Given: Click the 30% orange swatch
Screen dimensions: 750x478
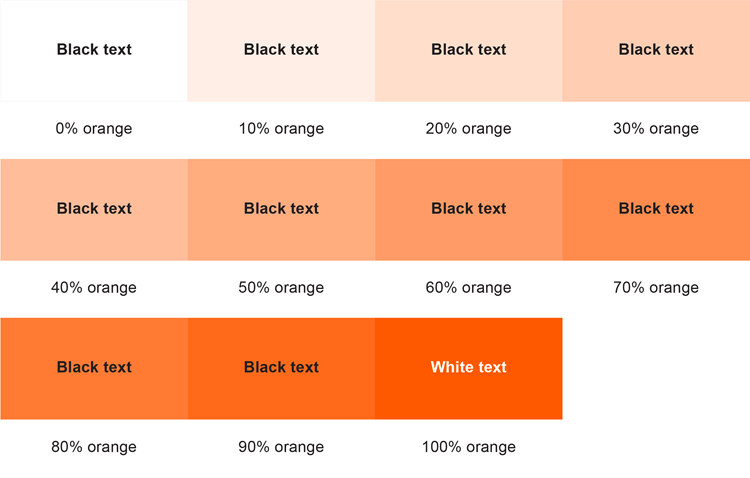Looking at the screenshot, I should coord(656,51).
